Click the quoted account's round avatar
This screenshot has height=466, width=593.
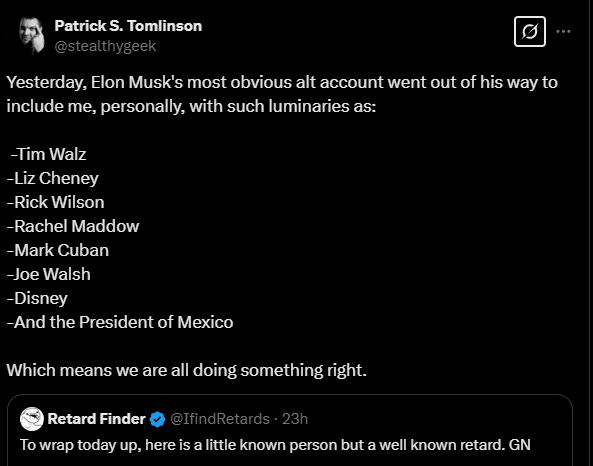tap(32, 419)
